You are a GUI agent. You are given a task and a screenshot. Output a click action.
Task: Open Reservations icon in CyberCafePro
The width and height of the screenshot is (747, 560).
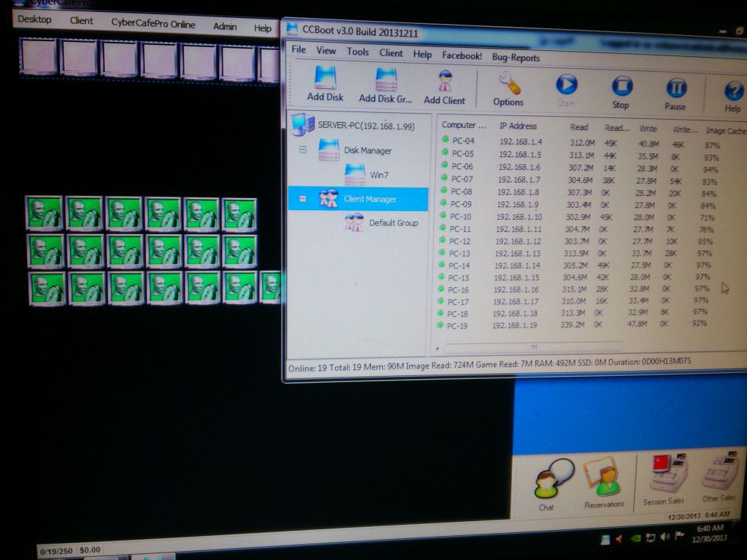tap(603, 482)
